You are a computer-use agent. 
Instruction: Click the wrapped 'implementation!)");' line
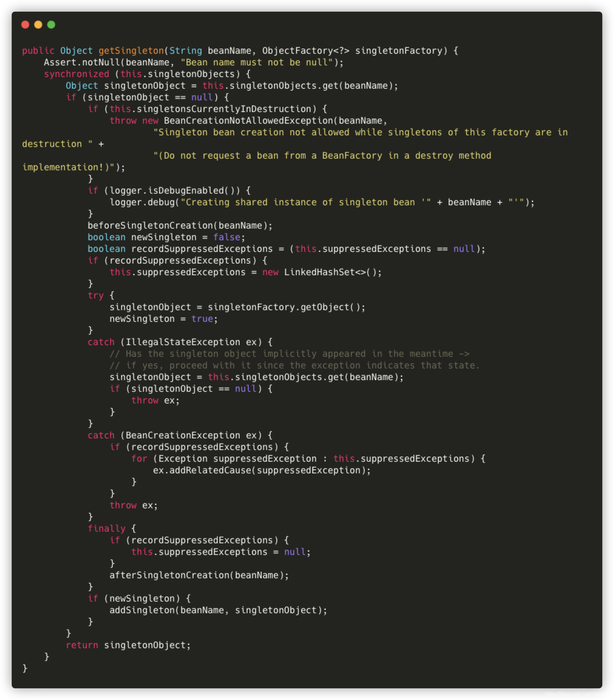coord(74,167)
